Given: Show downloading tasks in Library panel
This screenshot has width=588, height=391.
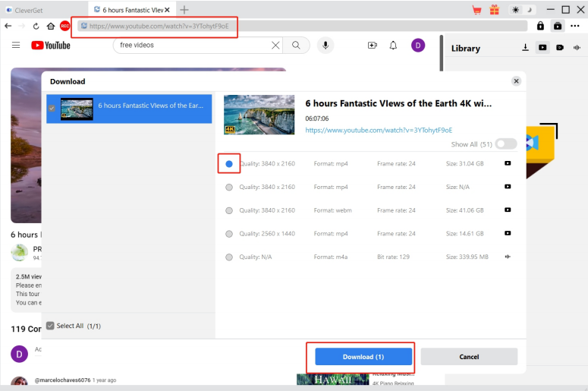Looking at the screenshot, I should (x=525, y=48).
